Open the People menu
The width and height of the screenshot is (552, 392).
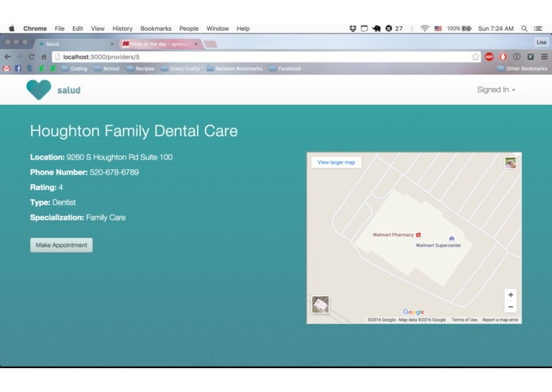point(189,29)
